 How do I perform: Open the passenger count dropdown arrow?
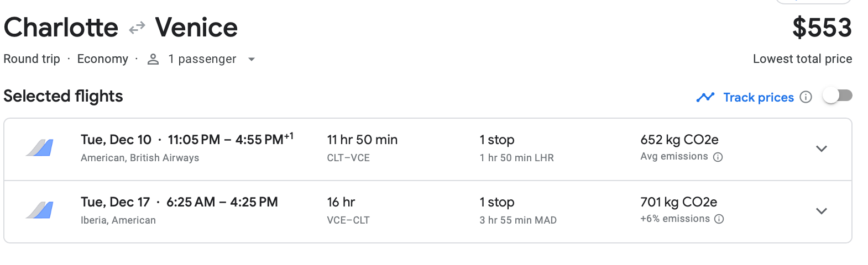(252, 59)
